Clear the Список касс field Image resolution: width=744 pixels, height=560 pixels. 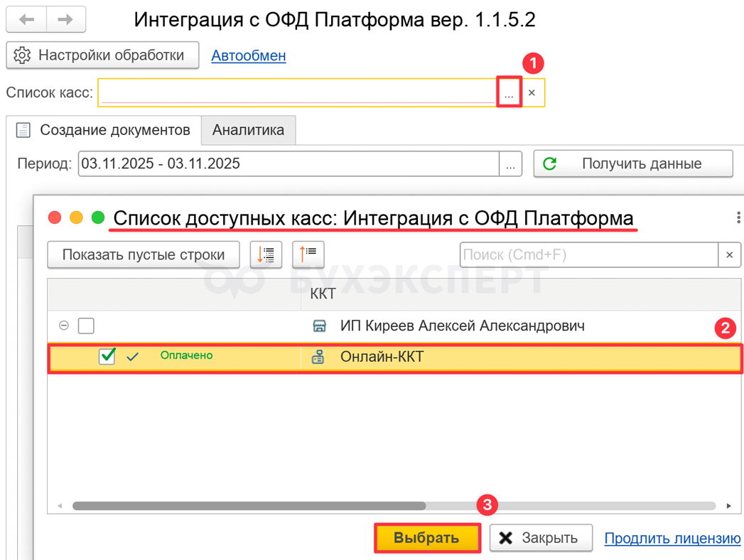pos(532,92)
